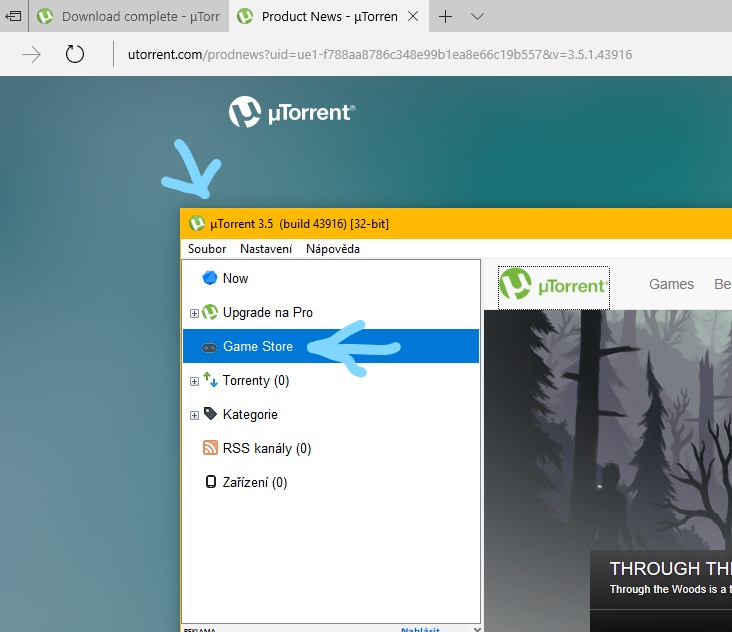Image resolution: width=732 pixels, height=632 pixels.
Task: Click the orange RSS feed icon
Action: [210, 448]
